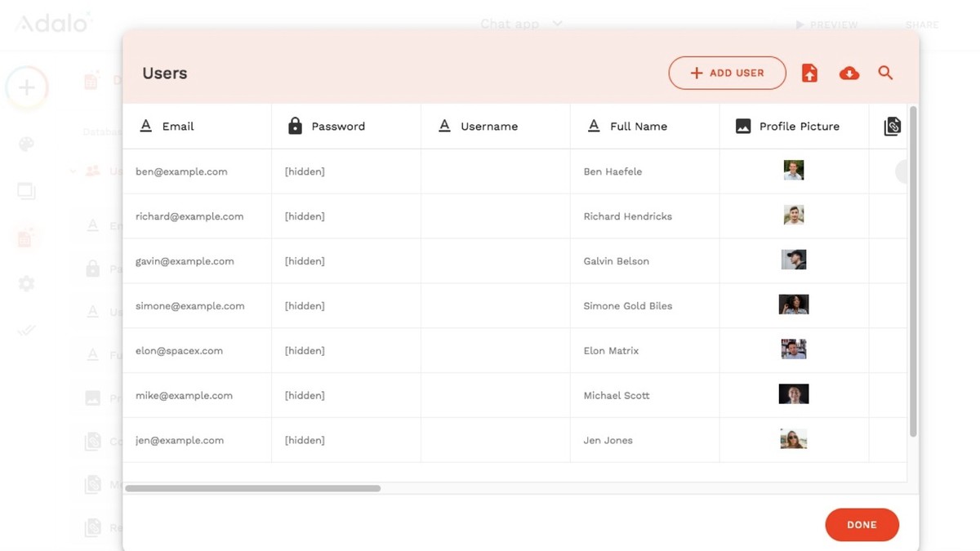Click the relationship icon in last column header

coord(892,127)
